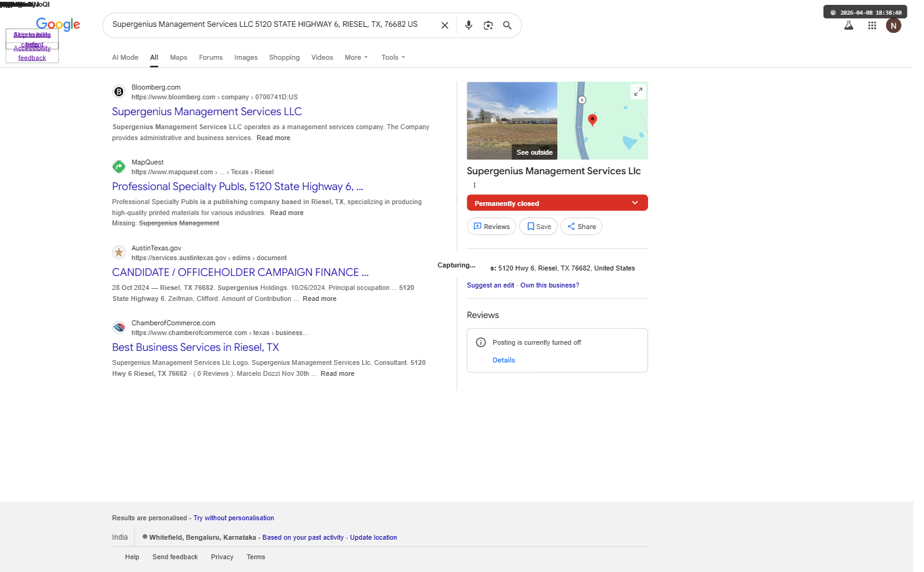Image resolution: width=924 pixels, height=572 pixels.
Task: Open the More search filters dropdown
Action: 356,57
